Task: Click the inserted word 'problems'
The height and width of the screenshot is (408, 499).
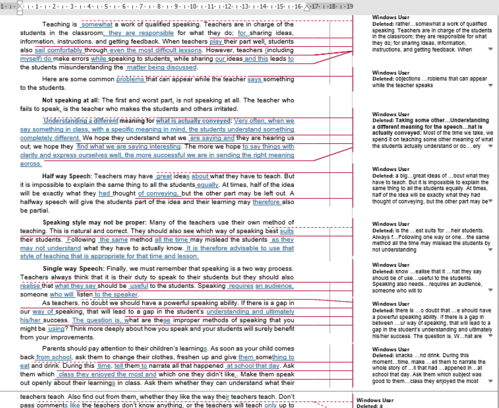Action: [x=130, y=79]
